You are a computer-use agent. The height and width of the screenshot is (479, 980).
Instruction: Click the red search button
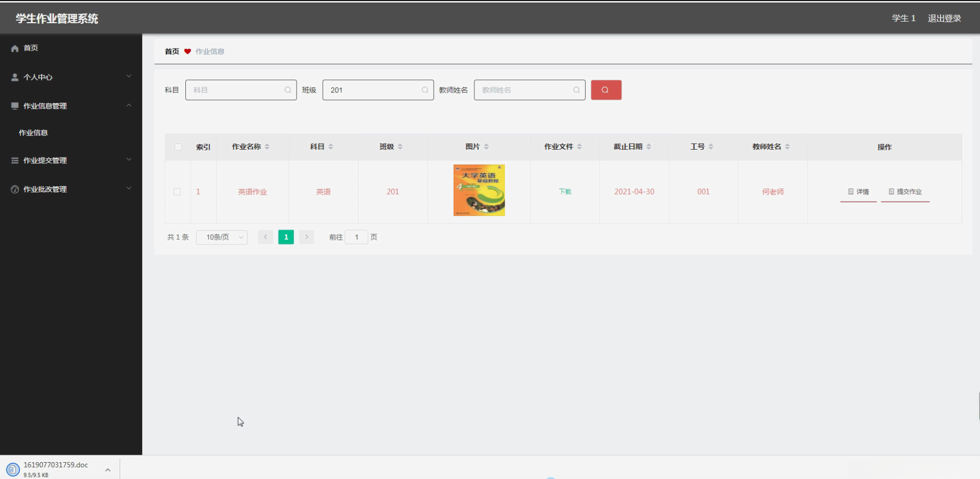click(x=606, y=90)
